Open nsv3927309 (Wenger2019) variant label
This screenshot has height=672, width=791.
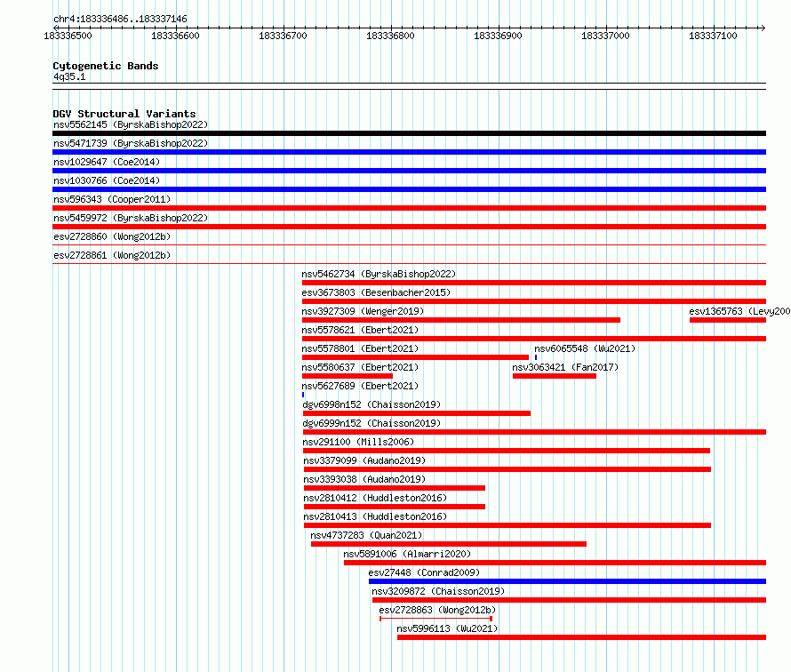tap(363, 311)
